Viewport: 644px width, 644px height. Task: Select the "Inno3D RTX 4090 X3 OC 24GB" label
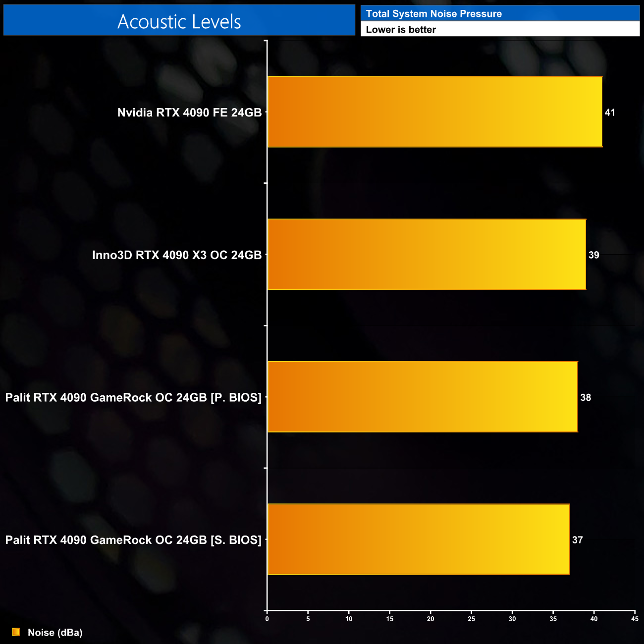177,255
